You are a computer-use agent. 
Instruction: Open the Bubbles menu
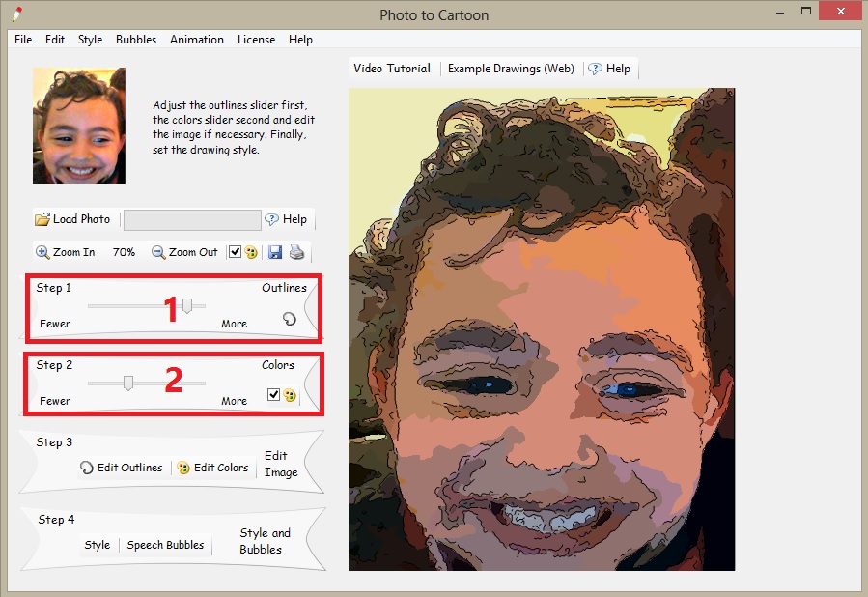point(136,40)
